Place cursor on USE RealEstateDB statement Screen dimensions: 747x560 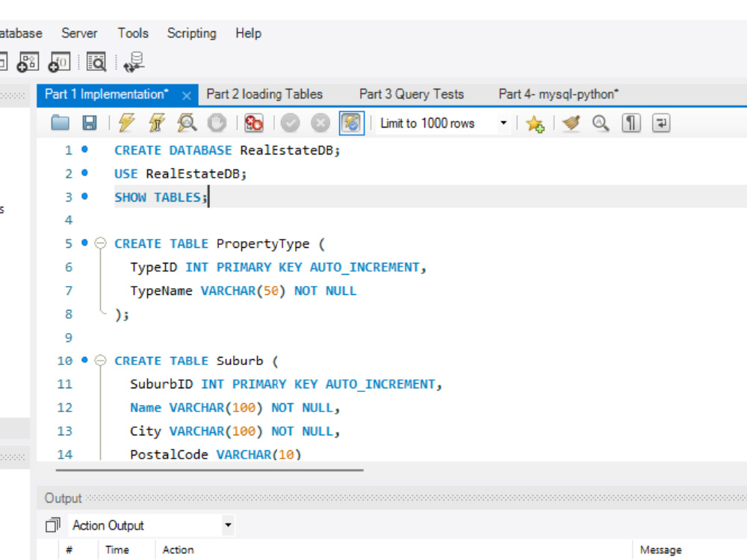[181, 174]
